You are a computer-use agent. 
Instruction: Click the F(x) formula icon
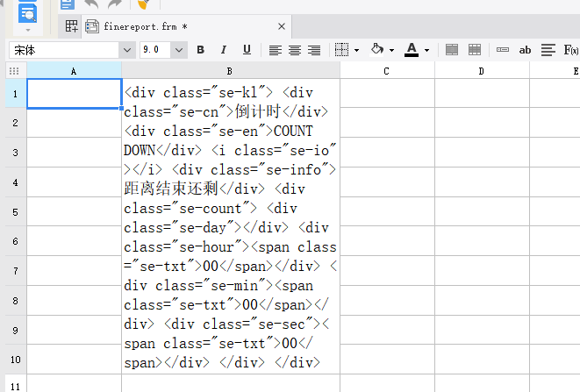[571, 50]
